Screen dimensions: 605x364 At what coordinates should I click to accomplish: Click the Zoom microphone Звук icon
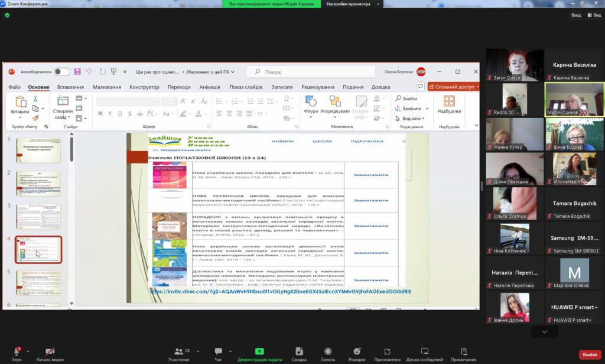click(x=17, y=351)
